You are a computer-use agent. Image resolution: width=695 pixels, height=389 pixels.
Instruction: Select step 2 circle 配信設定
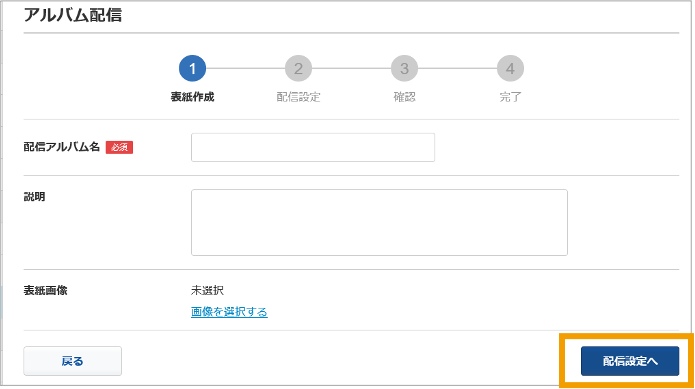(x=298, y=69)
